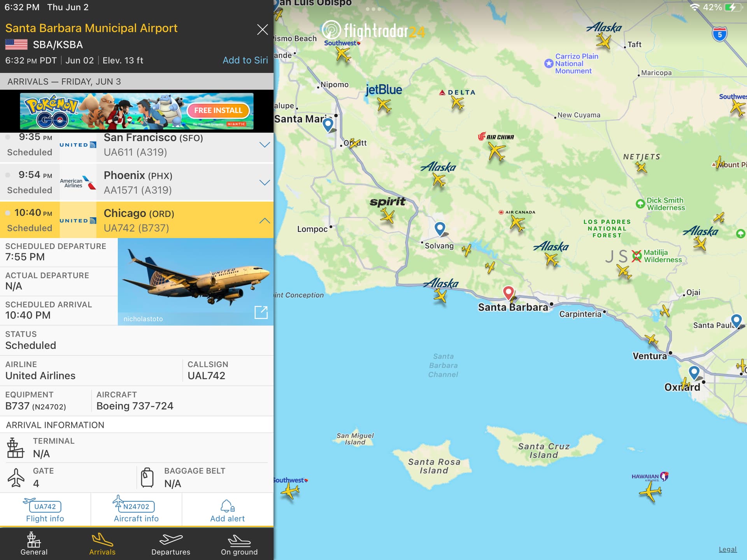Open the General airport tab
747x560 pixels.
pyautogui.click(x=34, y=544)
